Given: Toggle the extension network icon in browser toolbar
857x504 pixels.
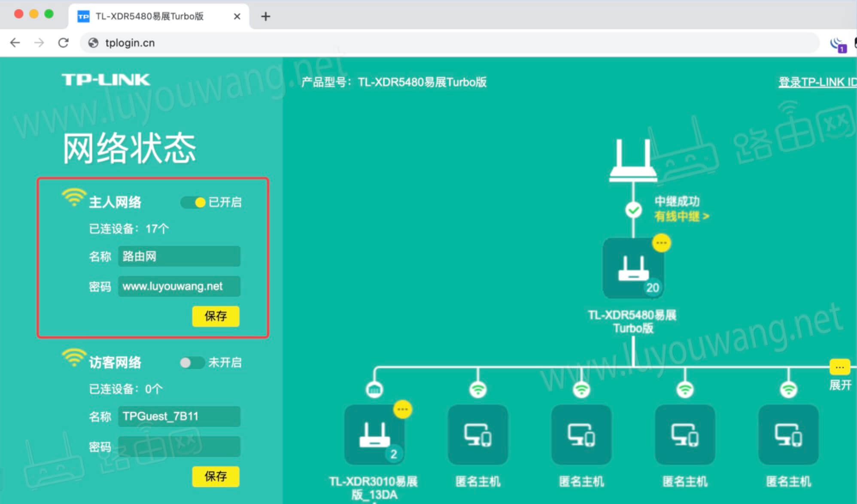Looking at the screenshot, I should coord(836,43).
